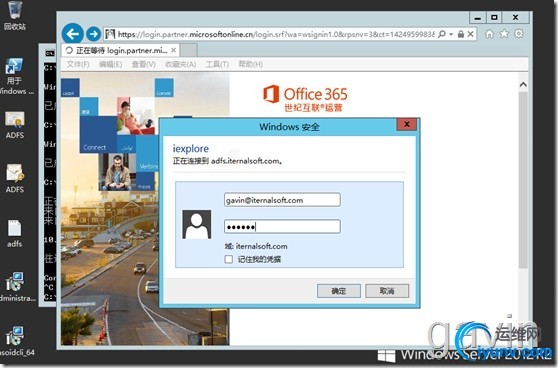This screenshot has width=558, height=368.
Task: Close the Windows 安全 dialog
Action: click(406, 124)
